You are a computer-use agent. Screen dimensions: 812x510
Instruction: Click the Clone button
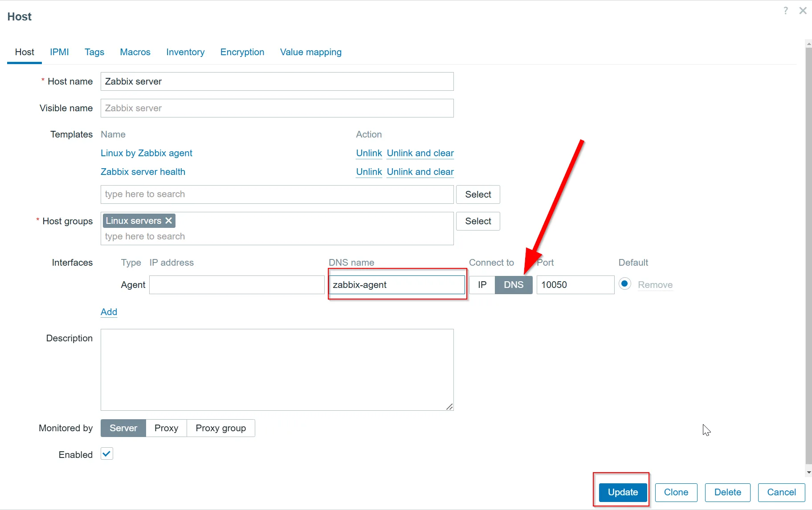pos(676,492)
